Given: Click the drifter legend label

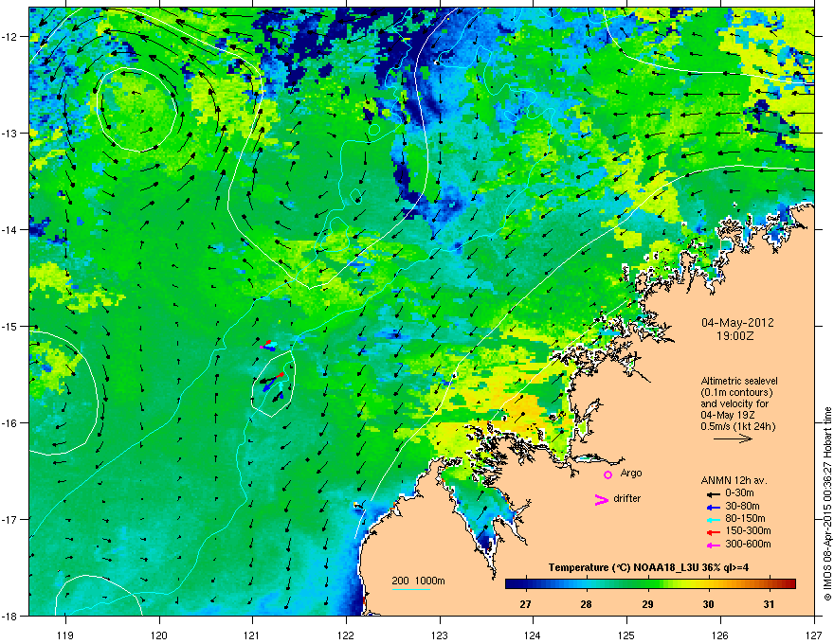Looking at the screenshot, I should point(627,498).
